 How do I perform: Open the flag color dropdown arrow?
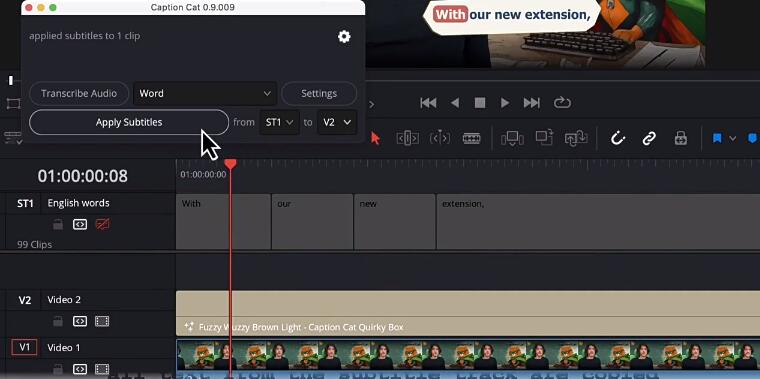coord(733,139)
